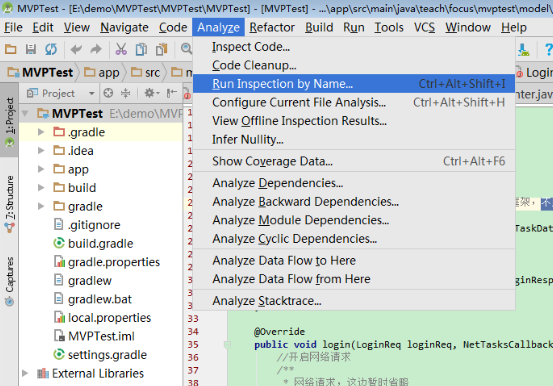Choose Analyze Data Flow to Here
Viewport: 553px width, 386px height.
354,260
